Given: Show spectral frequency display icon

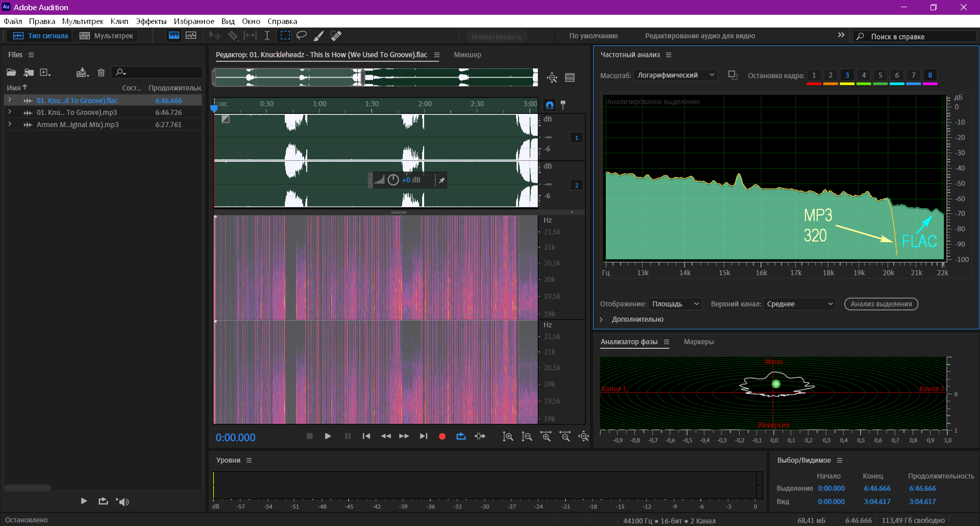Looking at the screenshot, I should 191,36.
